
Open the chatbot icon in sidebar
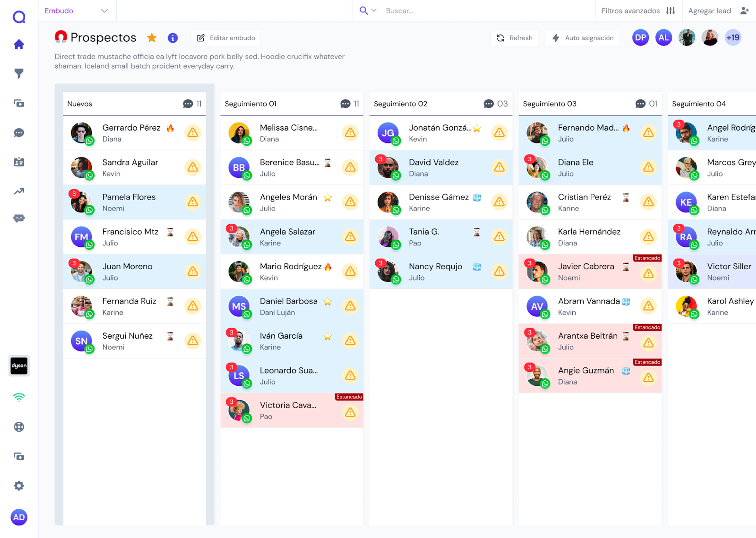pyautogui.click(x=19, y=218)
